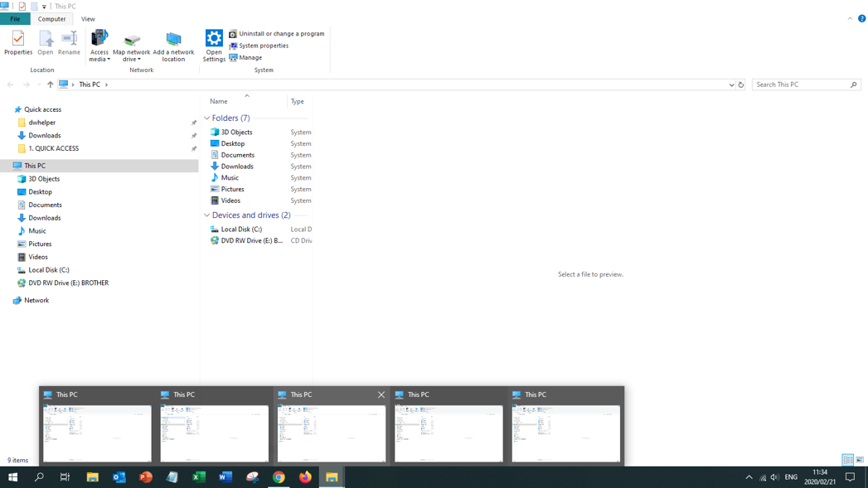
Task: Open Downloads under This PC tree
Action: coord(44,218)
